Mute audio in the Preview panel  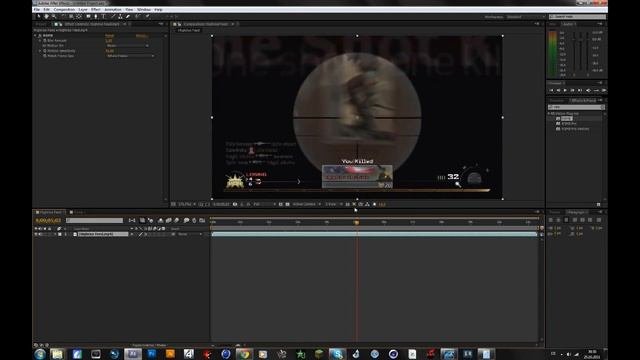click(x=588, y=90)
